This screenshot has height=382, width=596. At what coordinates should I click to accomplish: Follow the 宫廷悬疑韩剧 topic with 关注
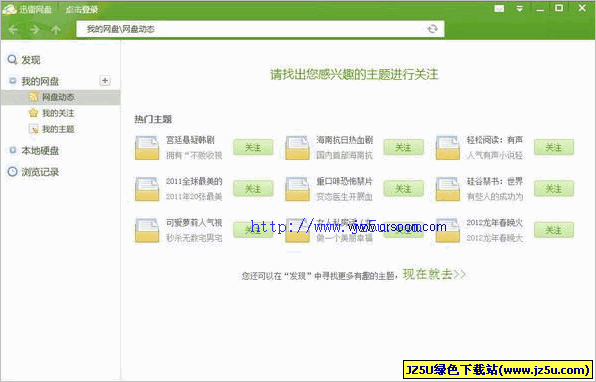(x=253, y=147)
